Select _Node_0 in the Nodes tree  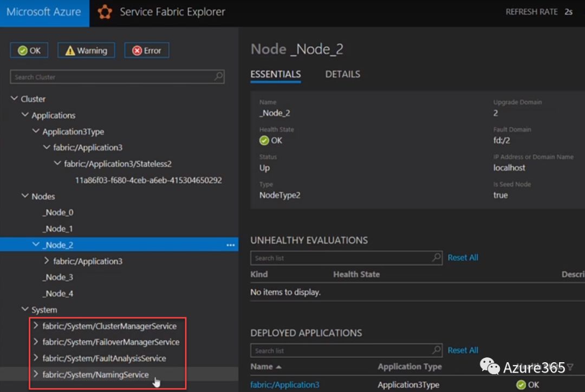click(58, 213)
